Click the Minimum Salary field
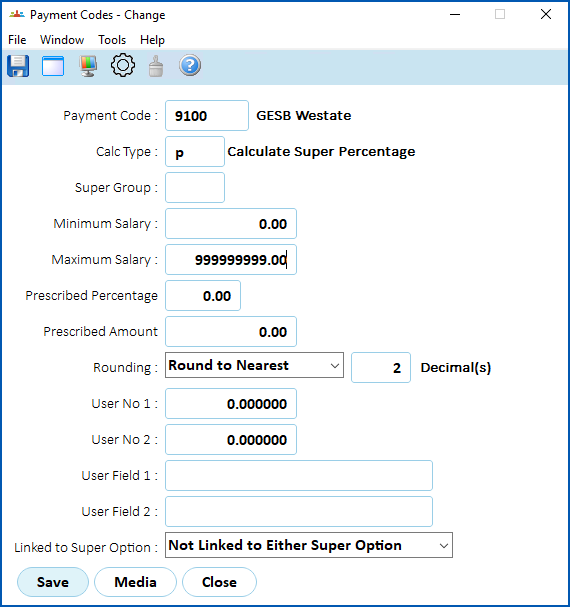 coord(231,223)
